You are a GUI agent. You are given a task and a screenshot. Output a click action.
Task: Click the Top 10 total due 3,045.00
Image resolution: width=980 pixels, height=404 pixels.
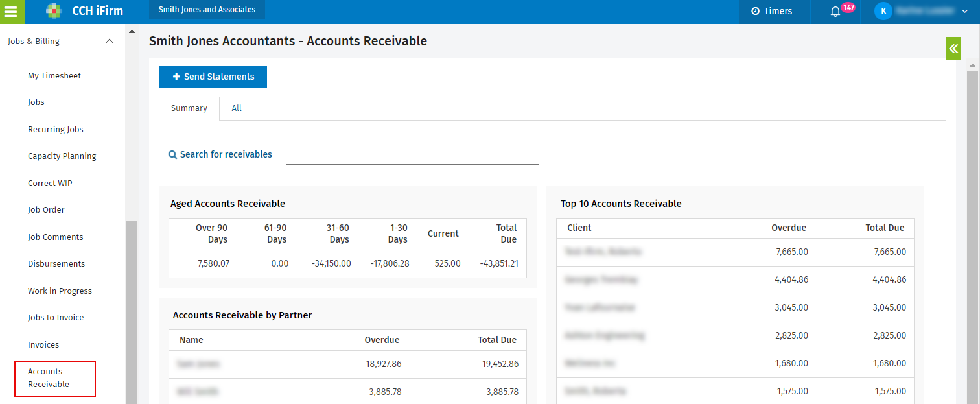coord(889,308)
